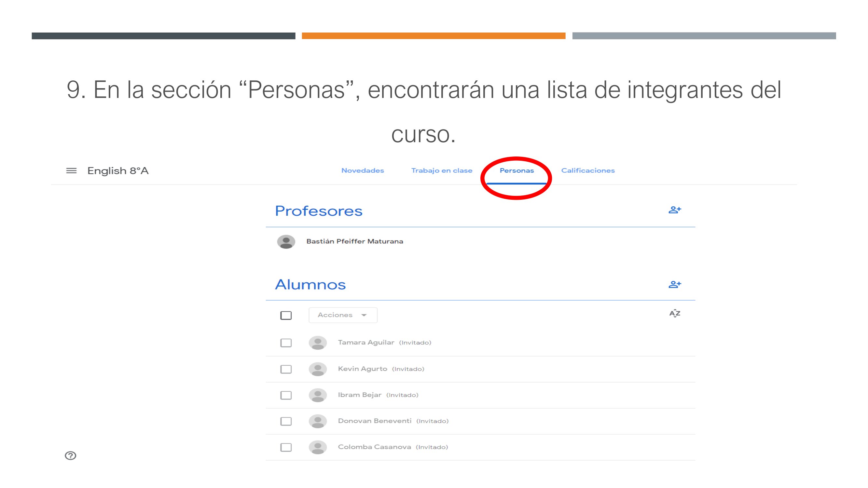Viewport: 868px width, 488px height.
Task: Open the help question mark icon
Action: [x=70, y=456]
